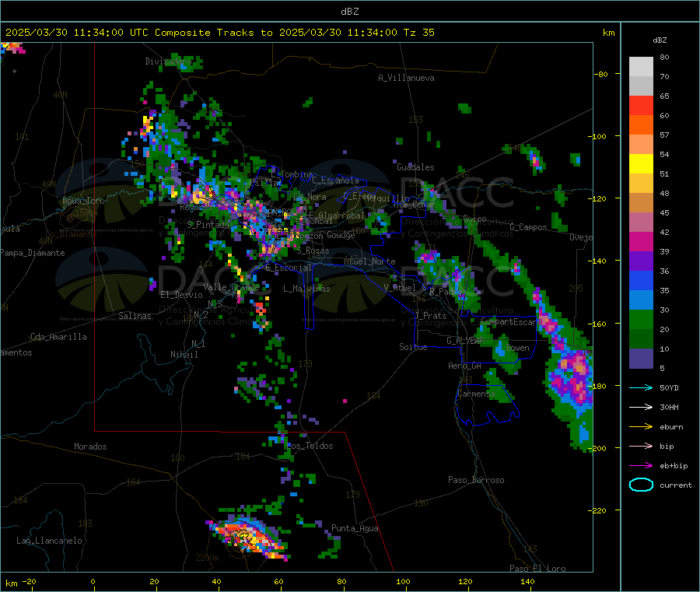Click the 'J_Prats' place label
Screen dimensions: 700x592
431,315
